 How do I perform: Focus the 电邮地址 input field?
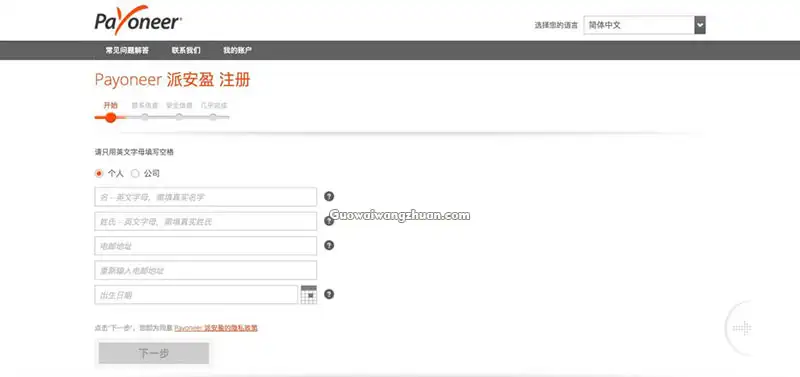tap(206, 246)
